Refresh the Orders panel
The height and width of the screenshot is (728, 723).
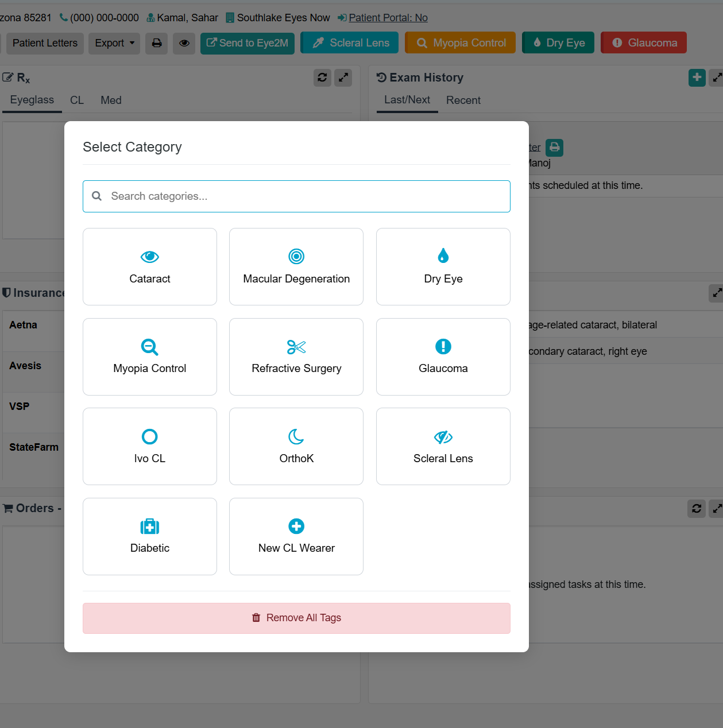696,509
